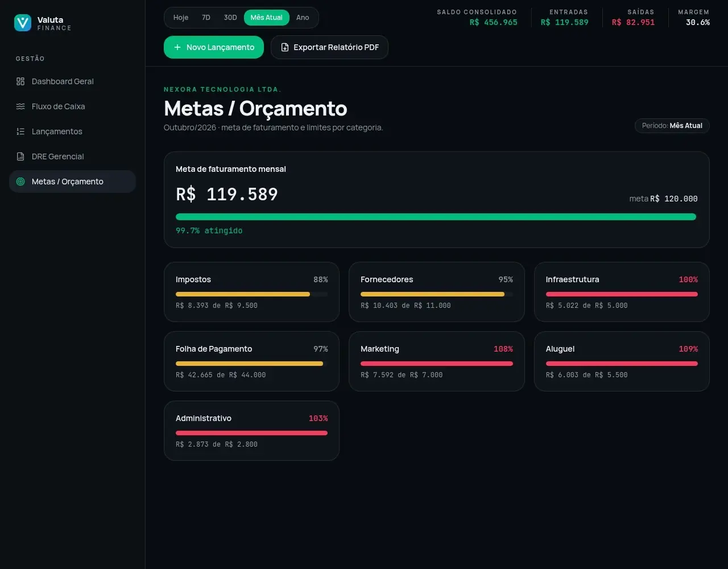
Task: Click the Administrativo 103% percentage
Action: (x=318, y=418)
